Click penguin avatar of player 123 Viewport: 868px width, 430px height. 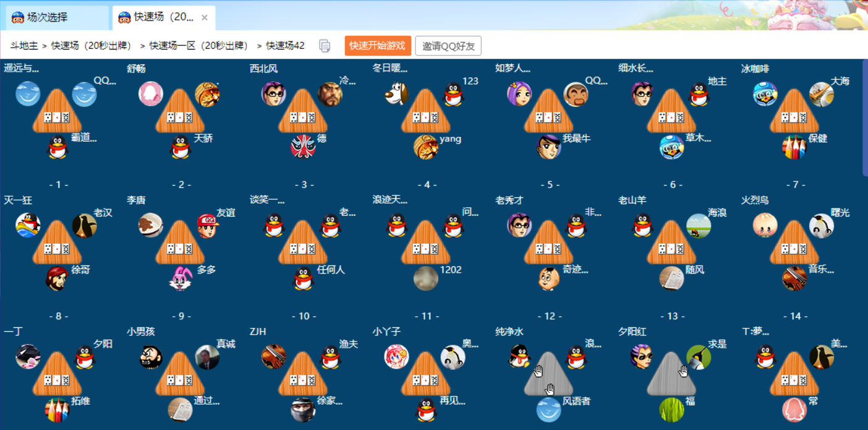(453, 94)
